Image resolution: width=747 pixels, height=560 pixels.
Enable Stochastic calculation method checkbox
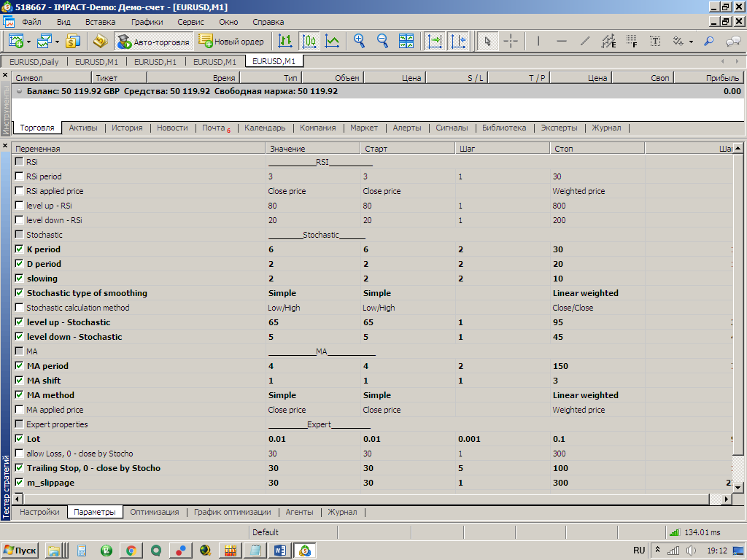pyautogui.click(x=19, y=307)
